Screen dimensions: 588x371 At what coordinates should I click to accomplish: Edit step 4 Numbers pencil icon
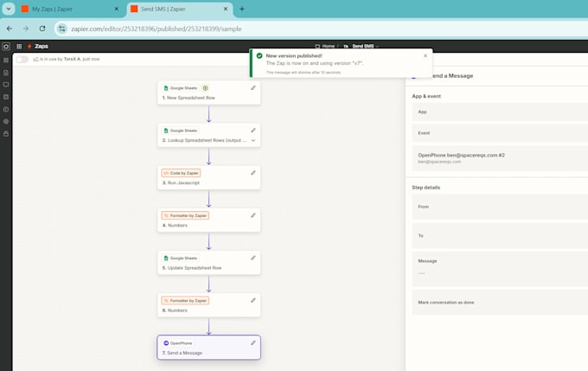click(253, 215)
